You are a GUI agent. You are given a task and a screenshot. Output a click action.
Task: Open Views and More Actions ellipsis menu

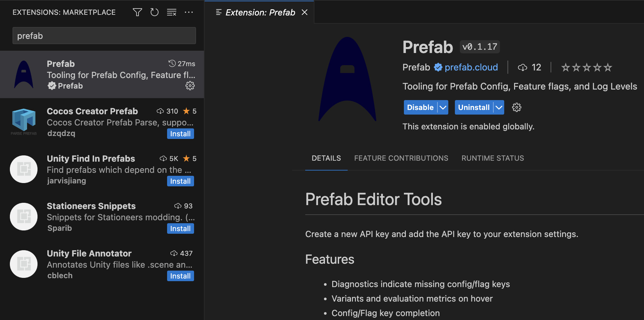click(189, 13)
